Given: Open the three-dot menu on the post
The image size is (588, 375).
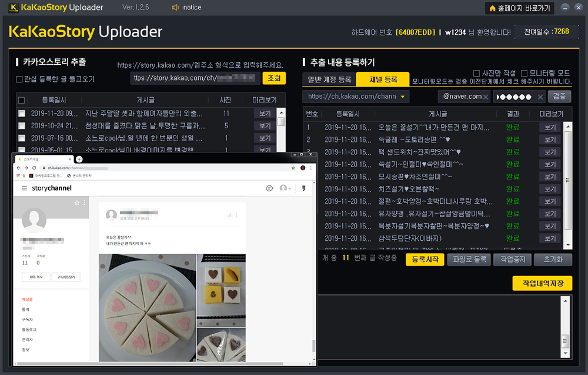Looking at the screenshot, I should point(237,215).
